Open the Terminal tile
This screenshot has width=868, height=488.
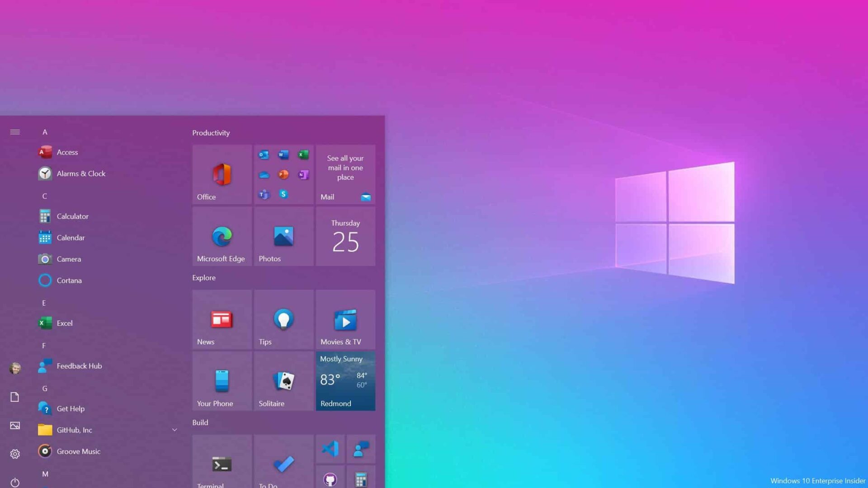222,462
